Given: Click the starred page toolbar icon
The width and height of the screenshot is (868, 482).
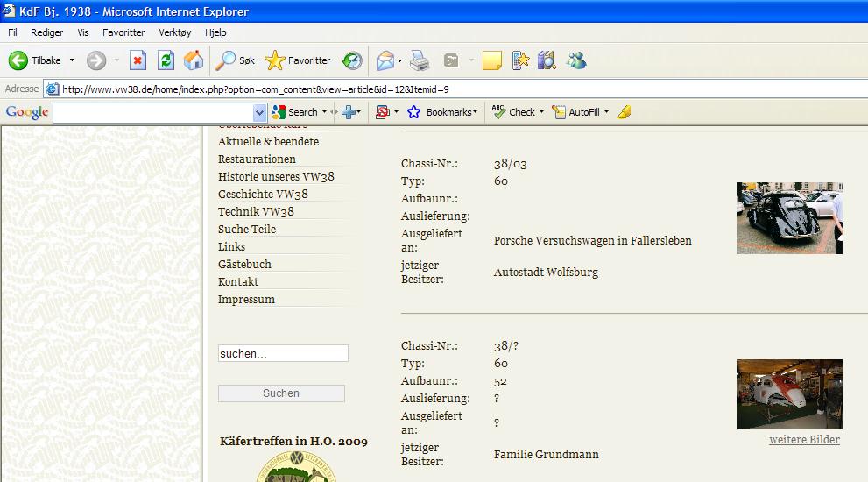Looking at the screenshot, I should click(x=520, y=60).
